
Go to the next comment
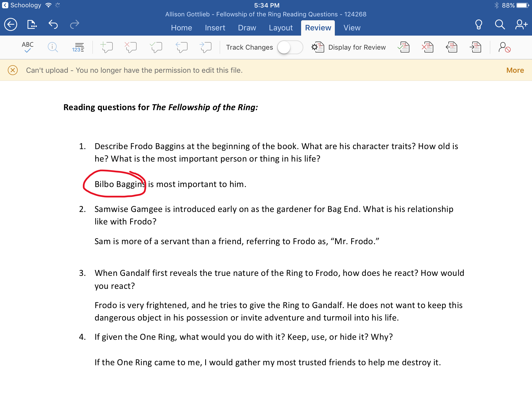click(x=205, y=47)
